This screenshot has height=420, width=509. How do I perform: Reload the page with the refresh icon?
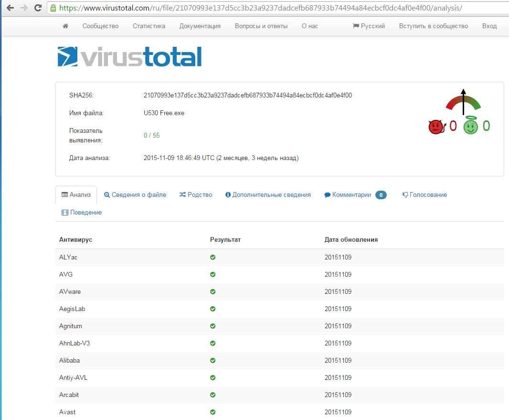(x=38, y=8)
